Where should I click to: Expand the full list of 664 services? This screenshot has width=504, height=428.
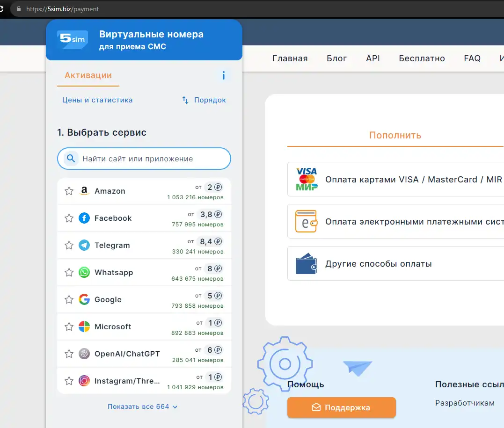pyautogui.click(x=142, y=406)
